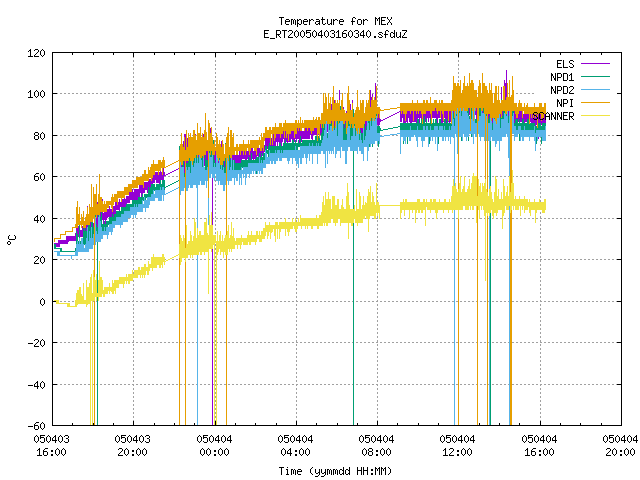Click the y-axis label 0

42,302
